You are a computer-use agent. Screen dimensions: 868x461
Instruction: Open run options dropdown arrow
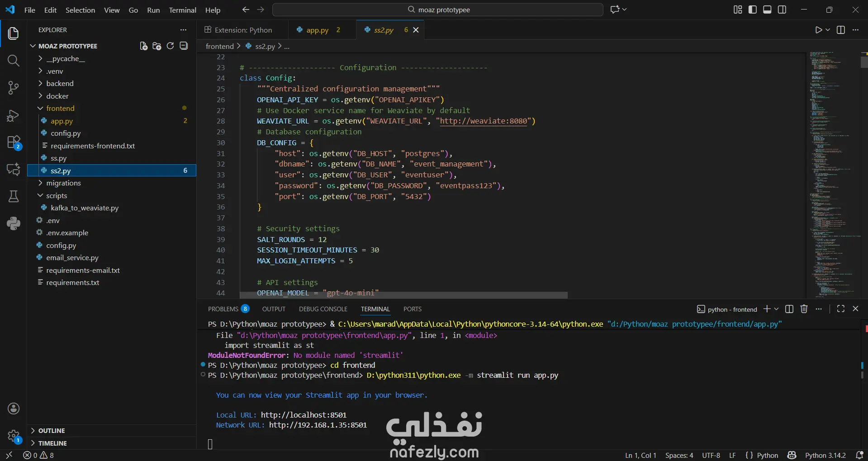(828, 30)
